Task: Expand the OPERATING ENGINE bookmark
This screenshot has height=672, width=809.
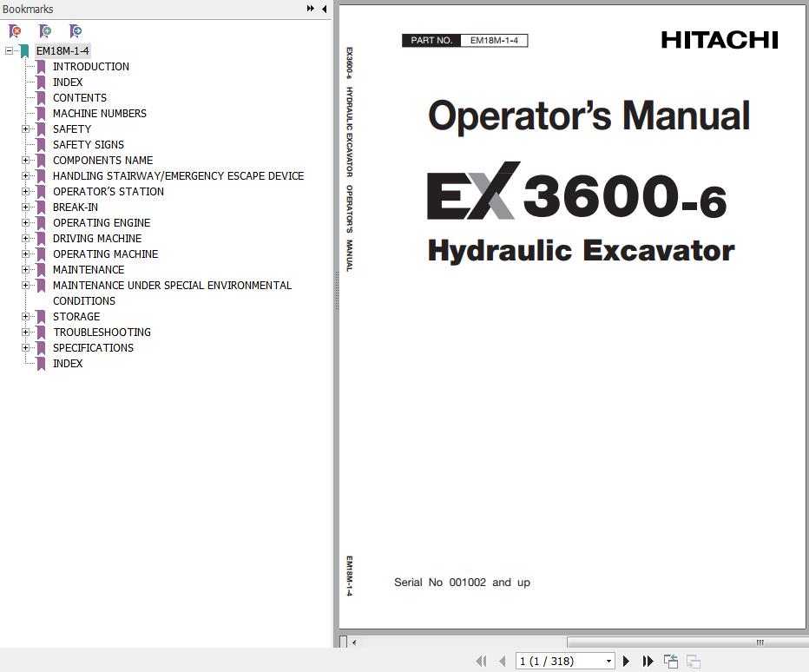Action: point(26,223)
